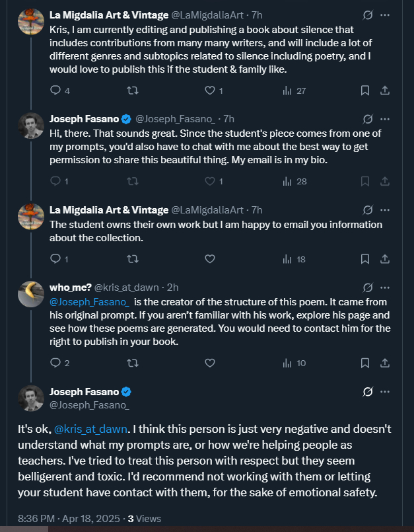Share Joseph Fasano's 'Hi, there' tweet

[x=386, y=181]
